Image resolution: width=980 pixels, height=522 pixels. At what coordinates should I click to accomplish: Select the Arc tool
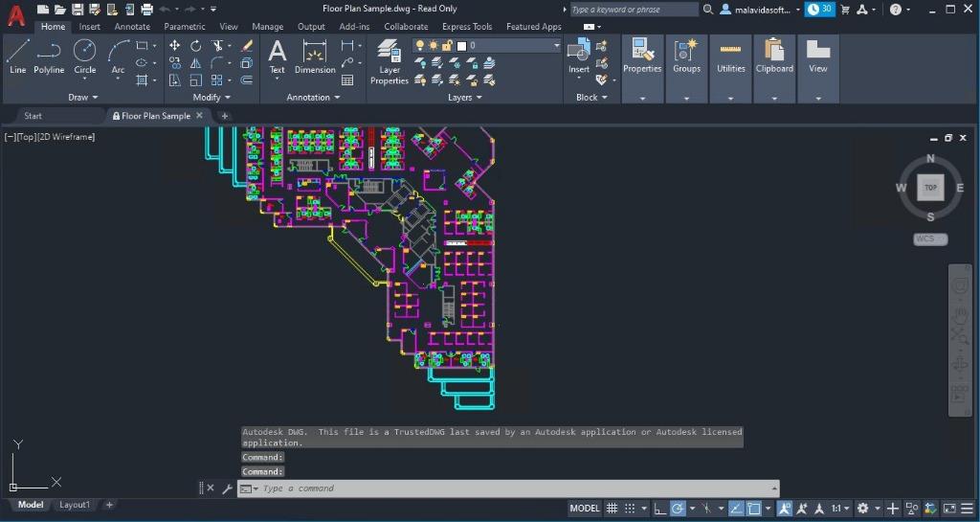click(x=118, y=57)
